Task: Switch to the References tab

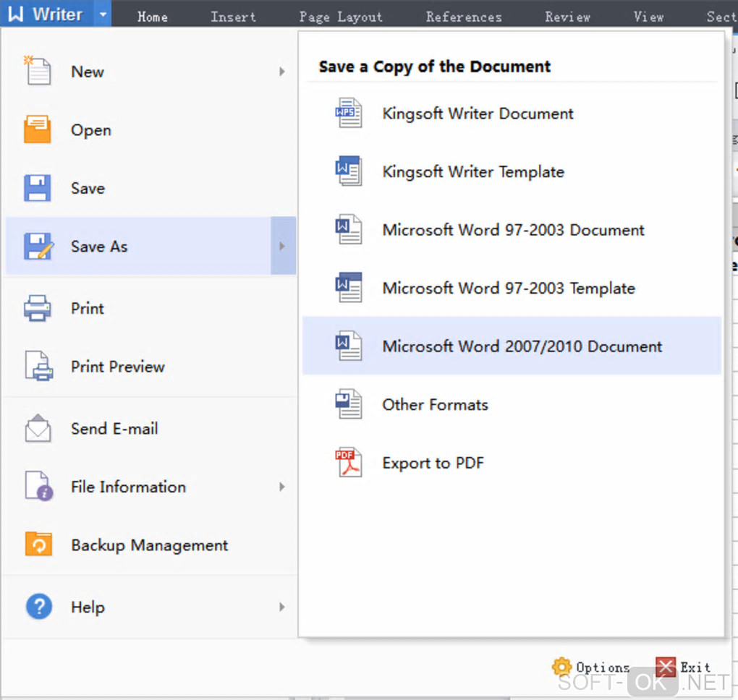Action: pos(464,17)
